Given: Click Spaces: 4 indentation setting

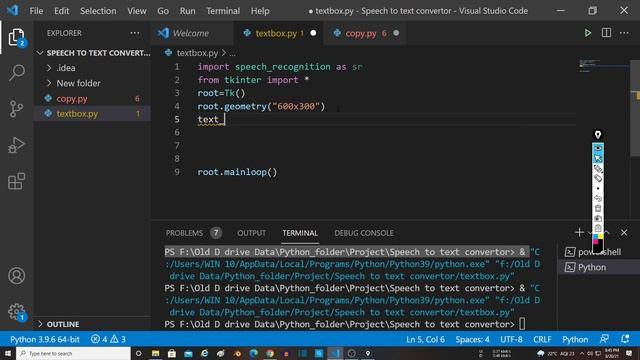Looking at the screenshot, I should pos(473,339).
